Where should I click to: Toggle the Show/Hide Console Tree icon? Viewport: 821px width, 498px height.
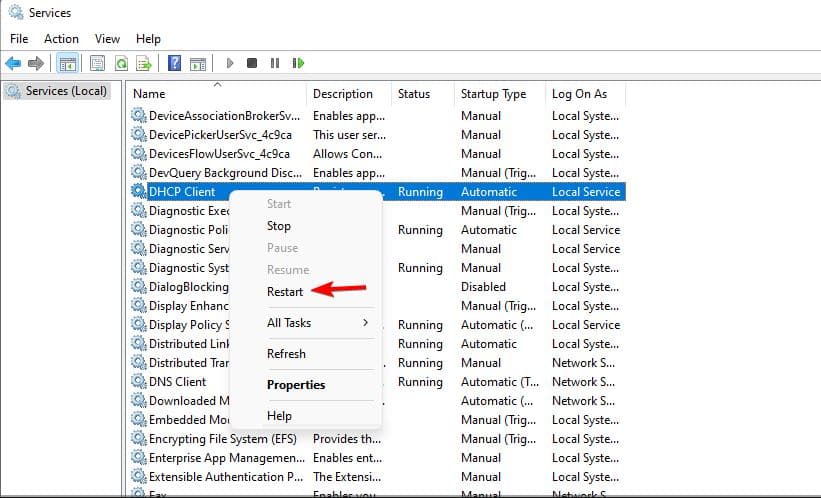click(x=68, y=63)
